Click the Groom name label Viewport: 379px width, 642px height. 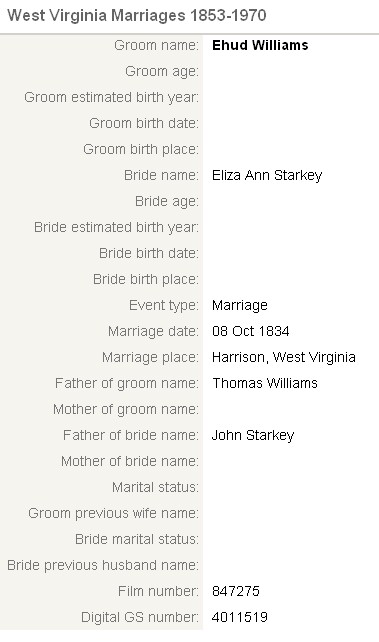[x=156, y=45]
